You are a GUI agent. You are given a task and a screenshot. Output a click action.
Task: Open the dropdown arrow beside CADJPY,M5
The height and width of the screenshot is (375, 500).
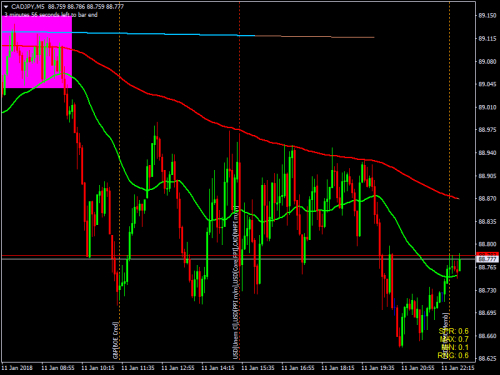6,7
